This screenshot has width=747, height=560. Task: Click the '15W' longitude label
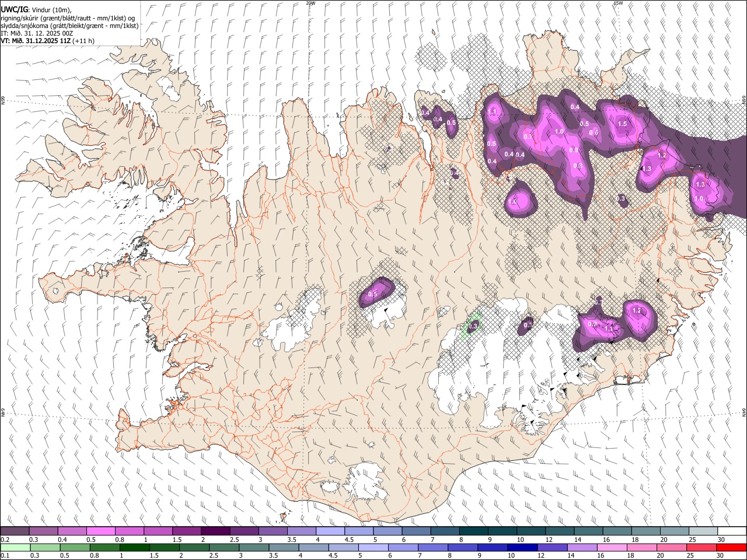(x=618, y=3)
